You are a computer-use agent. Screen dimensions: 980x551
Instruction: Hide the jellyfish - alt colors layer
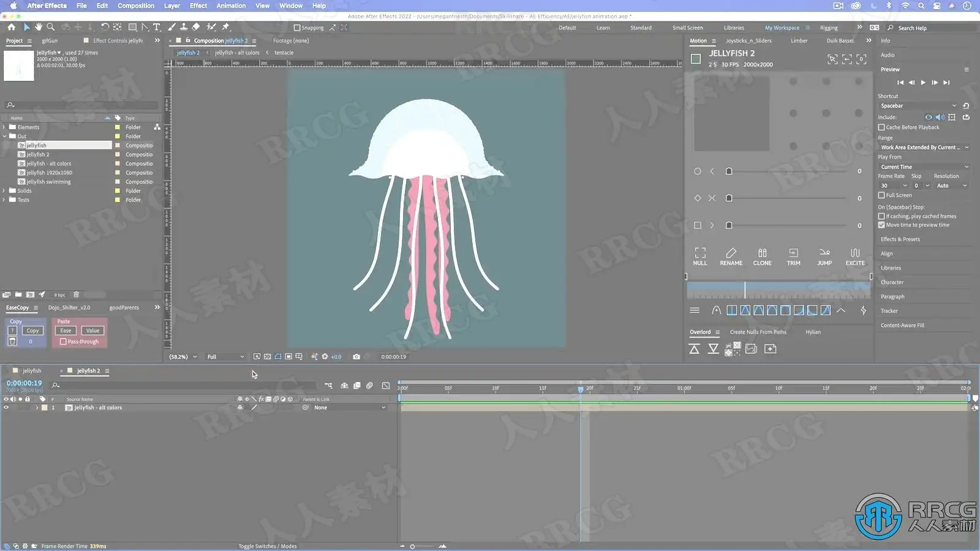click(x=6, y=408)
